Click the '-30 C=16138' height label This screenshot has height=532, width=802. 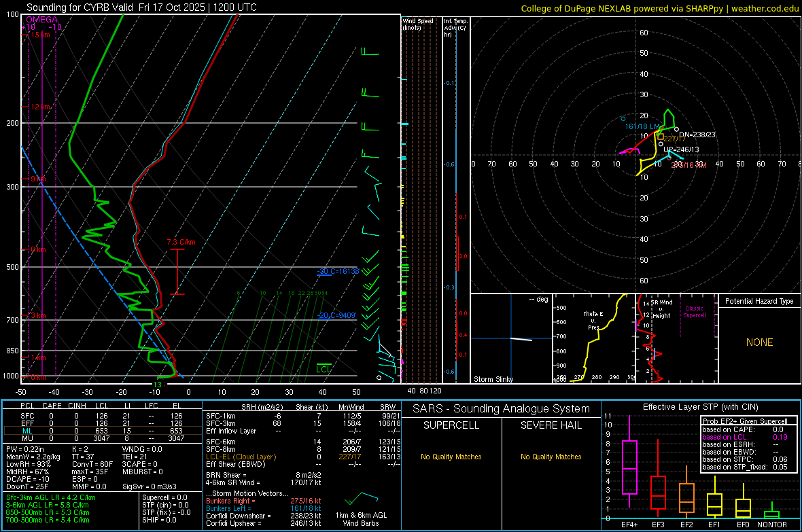click(x=338, y=271)
